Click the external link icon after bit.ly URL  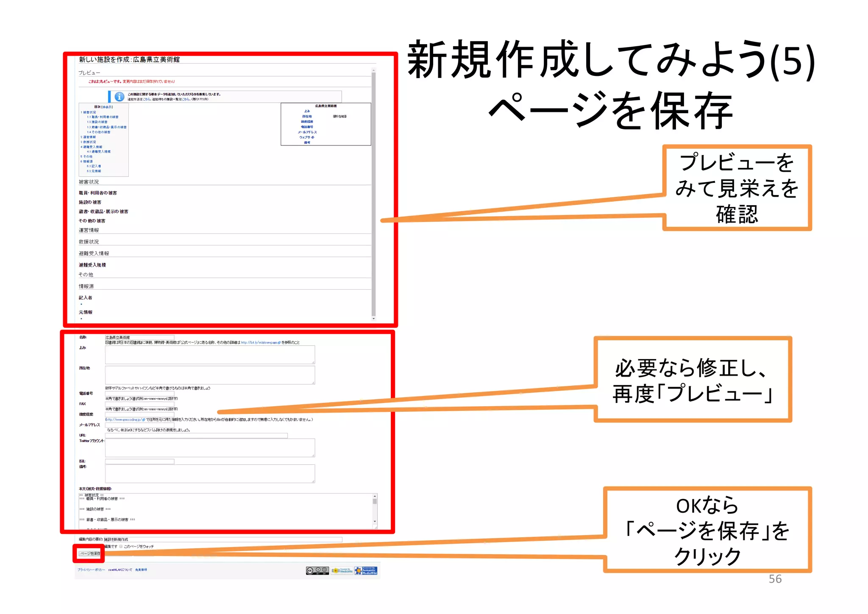coord(279,343)
